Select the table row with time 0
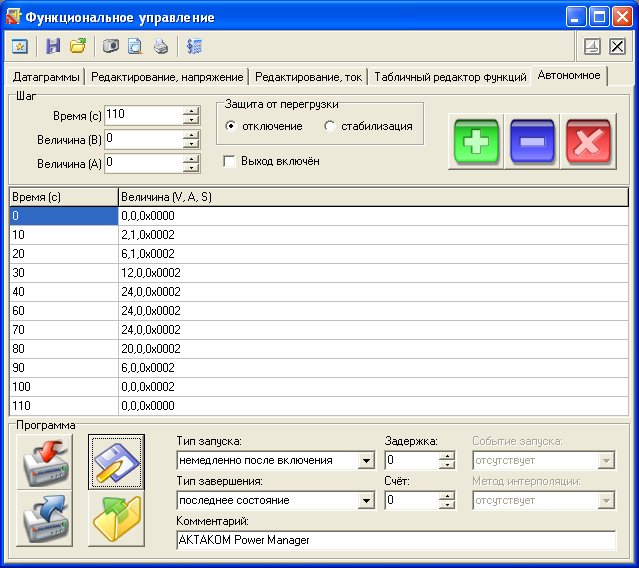The height and width of the screenshot is (568, 639). pos(319,216)
